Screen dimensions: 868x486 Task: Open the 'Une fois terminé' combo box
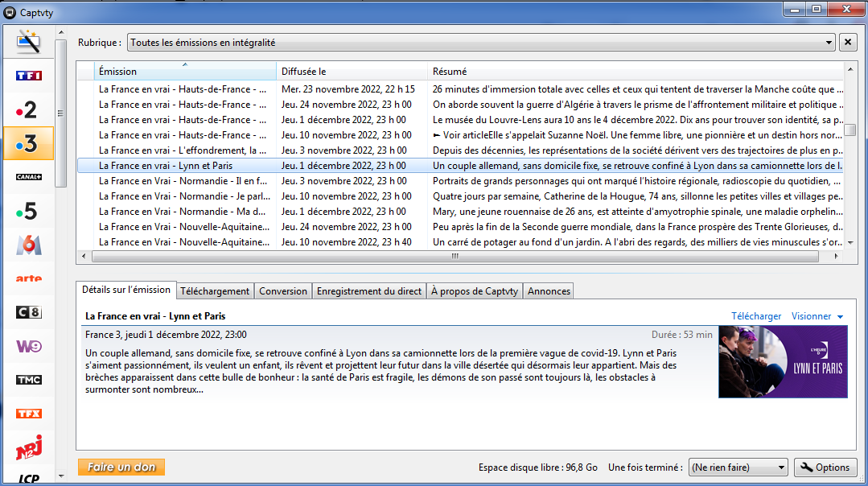[738, 467]
